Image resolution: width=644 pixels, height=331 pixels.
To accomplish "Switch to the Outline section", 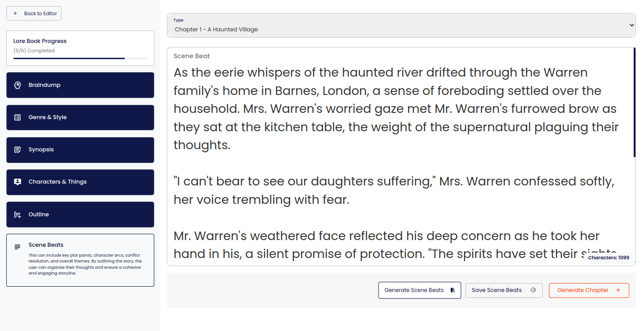I will 80,215.
